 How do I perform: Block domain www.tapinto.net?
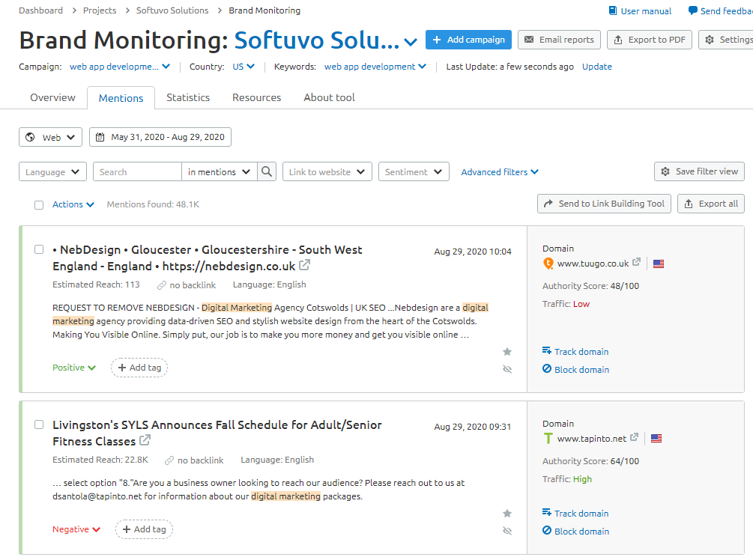(x=575, y=531)
